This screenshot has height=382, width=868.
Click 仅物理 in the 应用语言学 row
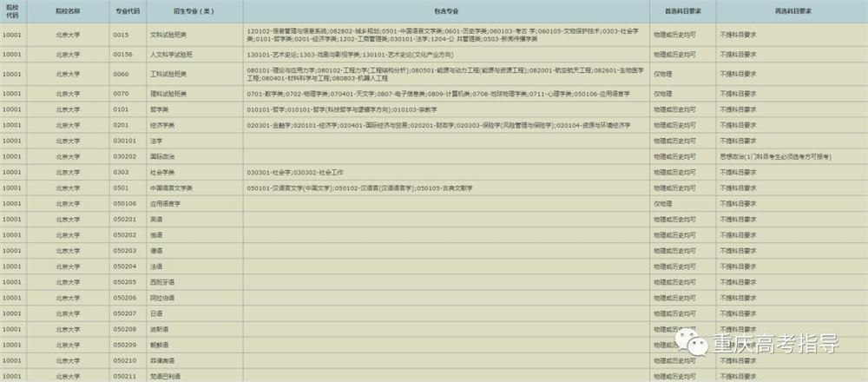[662, 203]
